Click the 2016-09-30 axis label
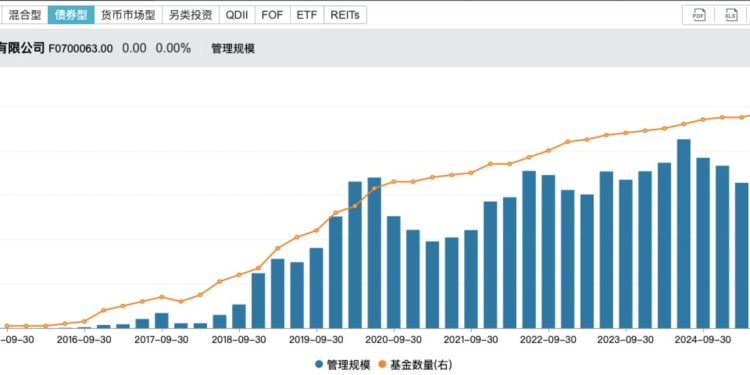The width and height of the screenshot is (750, 375). click(84, 340)
